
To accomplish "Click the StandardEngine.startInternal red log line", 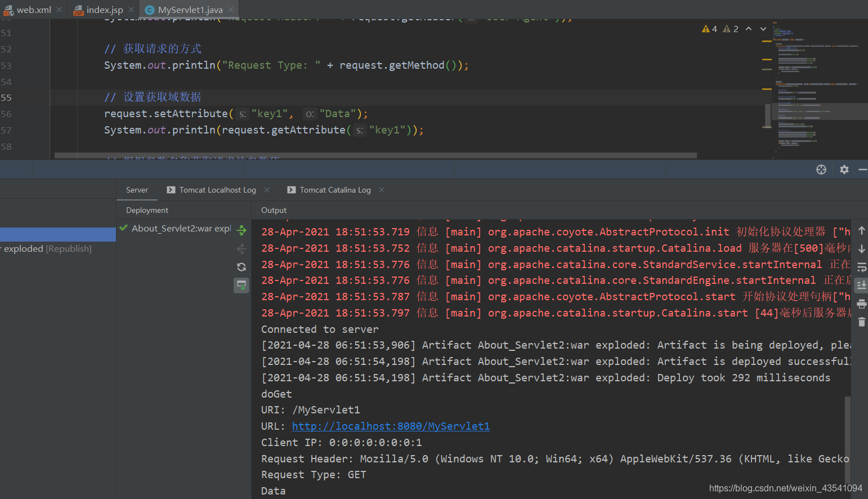I will pos(556,280).
